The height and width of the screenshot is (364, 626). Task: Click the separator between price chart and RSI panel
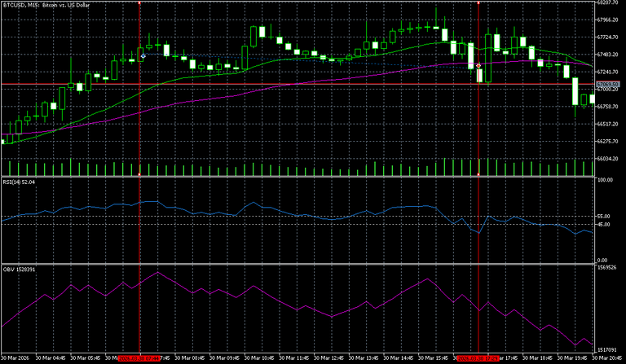298,177
